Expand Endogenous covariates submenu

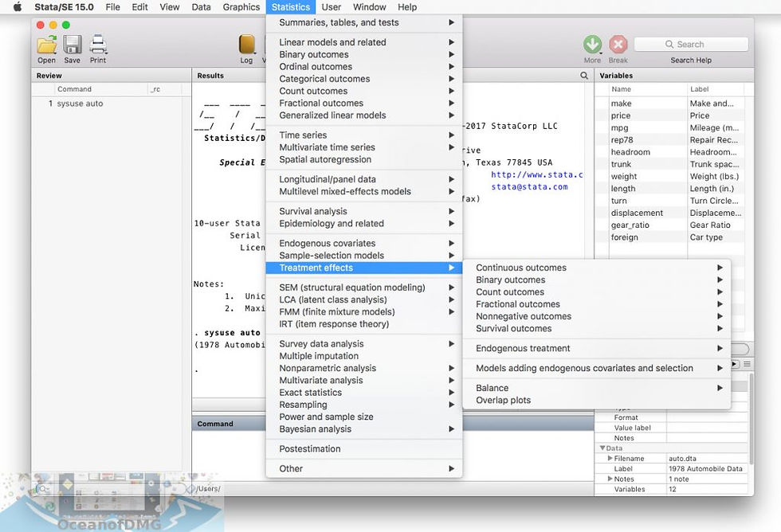click(x=364, y=243)
